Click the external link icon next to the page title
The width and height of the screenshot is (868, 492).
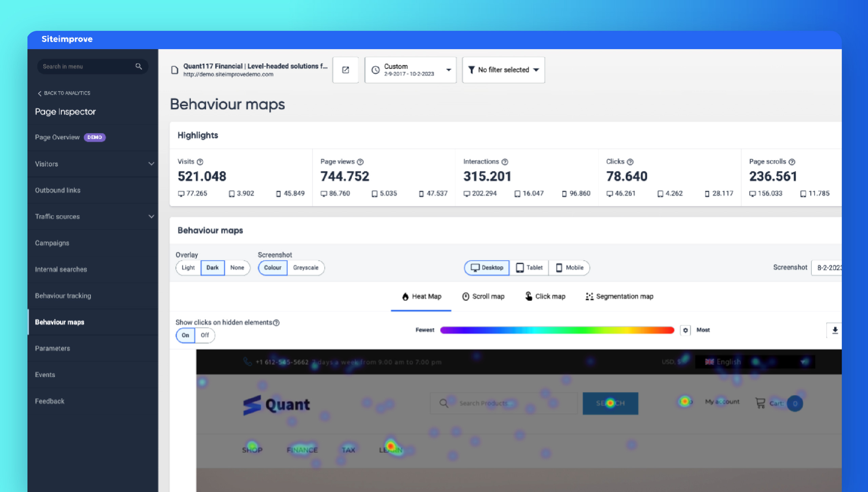tap(345, 70)
